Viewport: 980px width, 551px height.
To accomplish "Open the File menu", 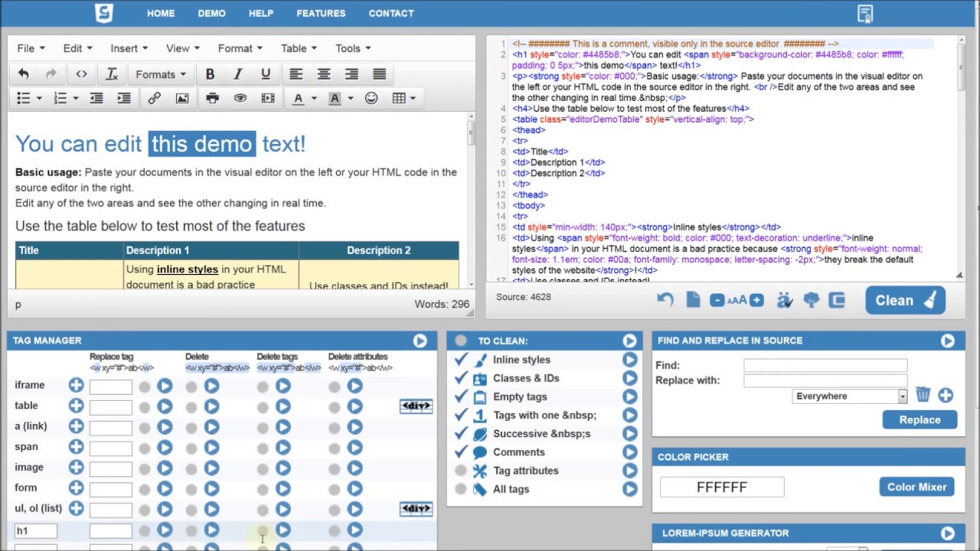I will (31, 48).
